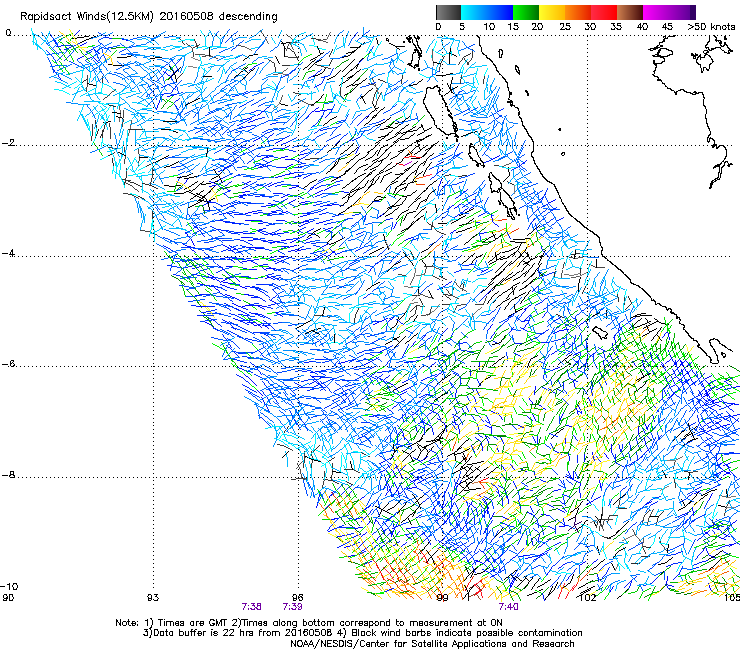Click the latitude label -8
This screenshot has height=650, width=740.
click(x=9, y=475)
